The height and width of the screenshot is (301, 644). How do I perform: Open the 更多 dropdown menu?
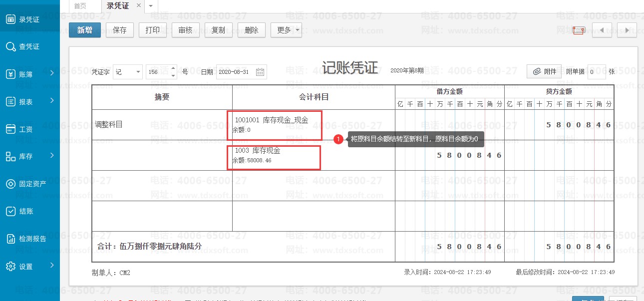pyautogui.click(x=286, y=30)
